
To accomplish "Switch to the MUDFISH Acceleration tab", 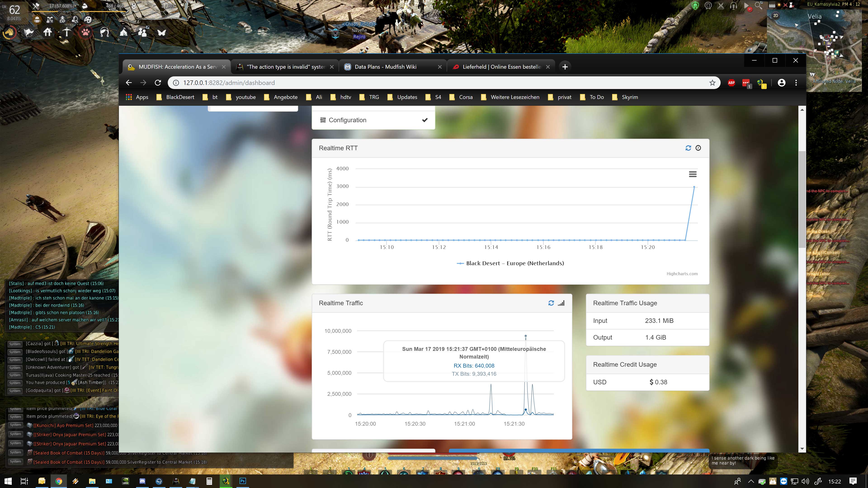I will click(177, 67).
